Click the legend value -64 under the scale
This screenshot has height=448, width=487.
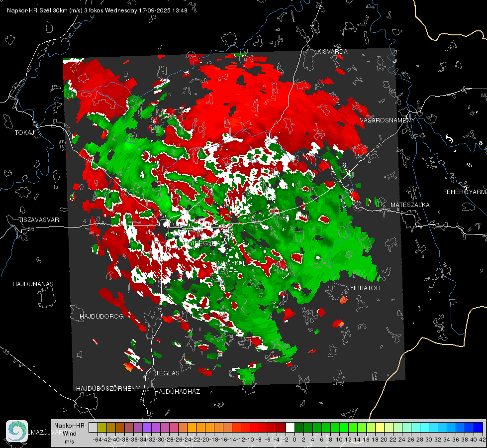pos(97,440)
